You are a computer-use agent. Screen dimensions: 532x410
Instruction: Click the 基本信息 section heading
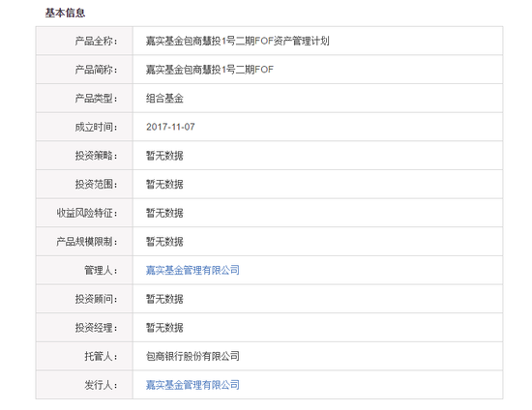[65, 13]
